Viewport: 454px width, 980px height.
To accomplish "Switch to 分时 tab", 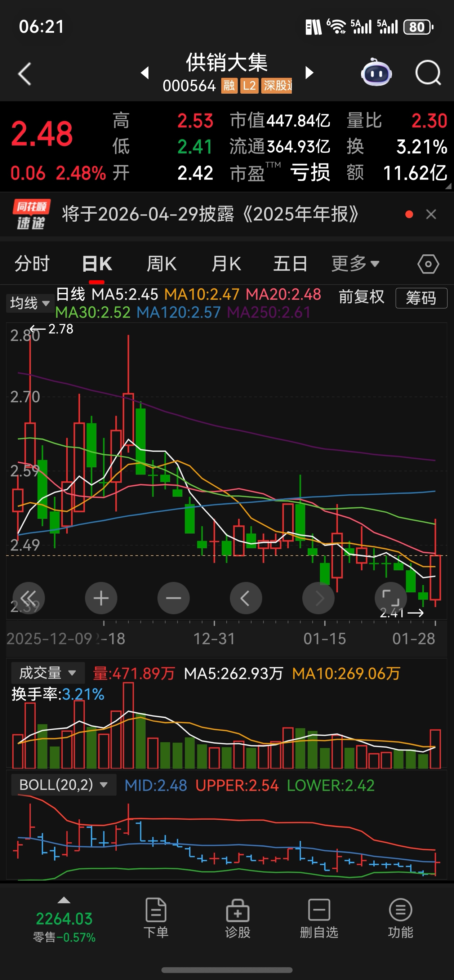I will 32,264.
